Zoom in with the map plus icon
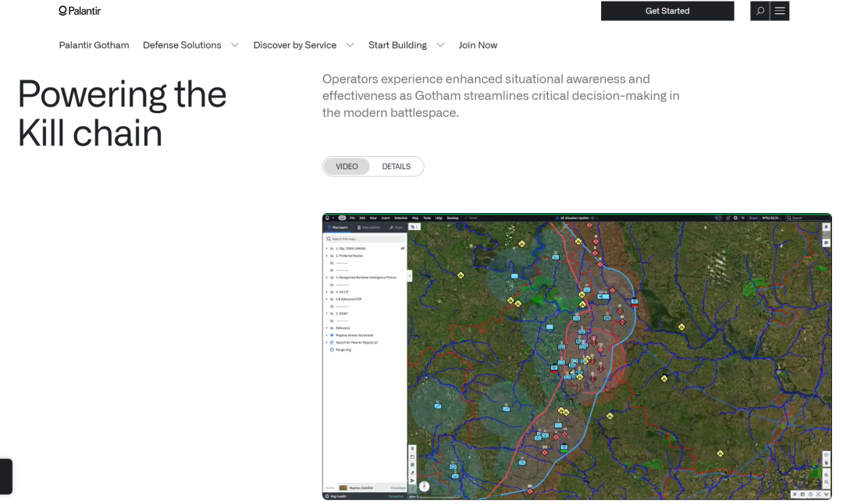Screen dimensions: 843x504 [x=827, y=475]
